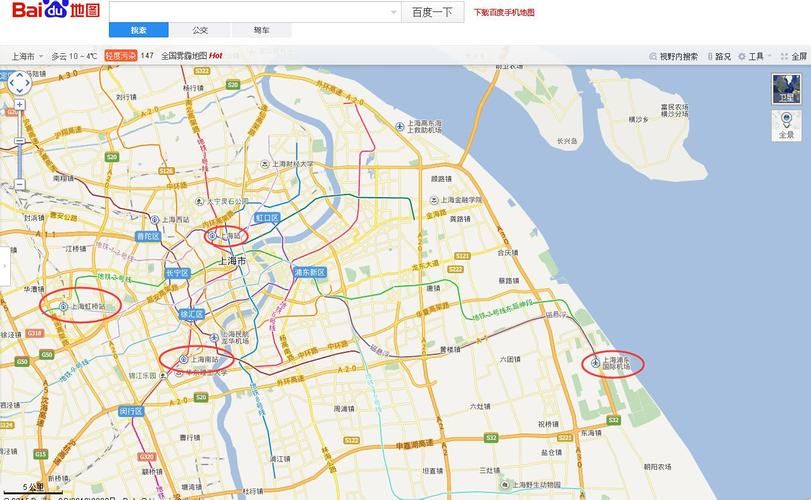Click the 盐仓镇 town label
This screenshot has width=811, height=500.
[551, 452]
